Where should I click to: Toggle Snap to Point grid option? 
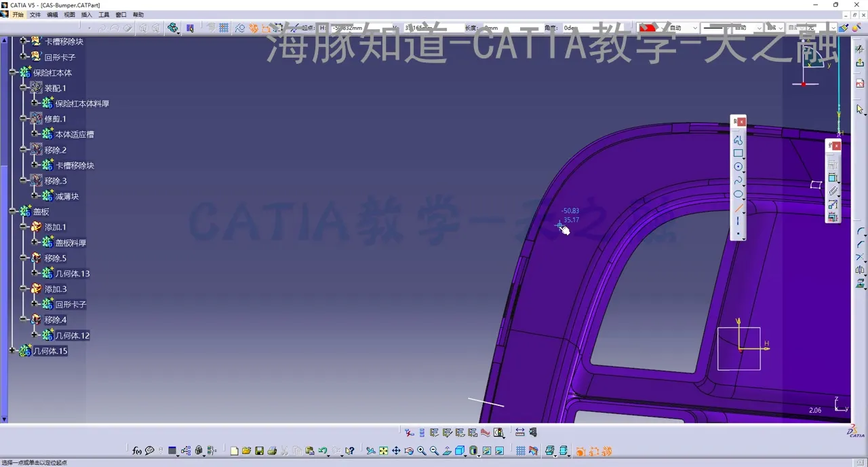click(223, 28)
